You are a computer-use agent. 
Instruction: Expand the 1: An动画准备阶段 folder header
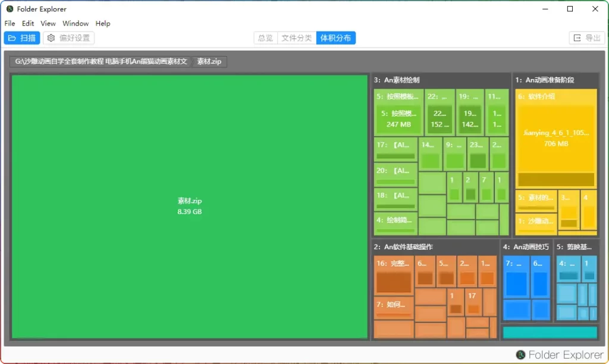[548, 80]
